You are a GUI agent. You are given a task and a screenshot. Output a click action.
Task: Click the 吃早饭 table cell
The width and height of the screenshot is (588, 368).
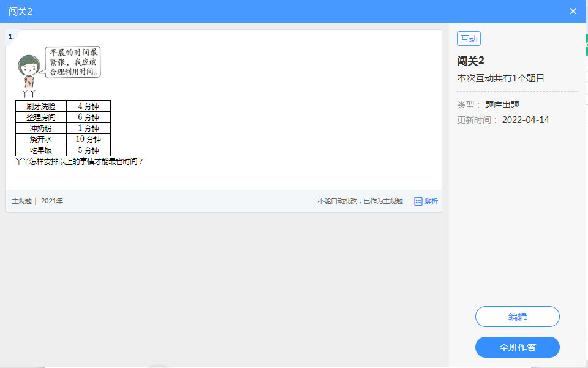pos(41,150)
